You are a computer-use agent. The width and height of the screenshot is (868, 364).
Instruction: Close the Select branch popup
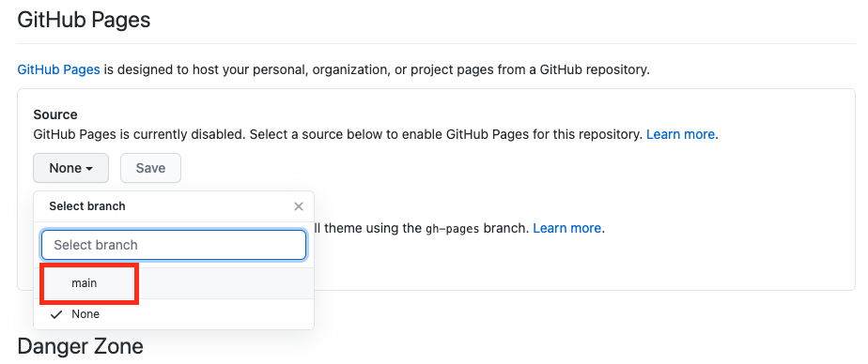[299, 206]
